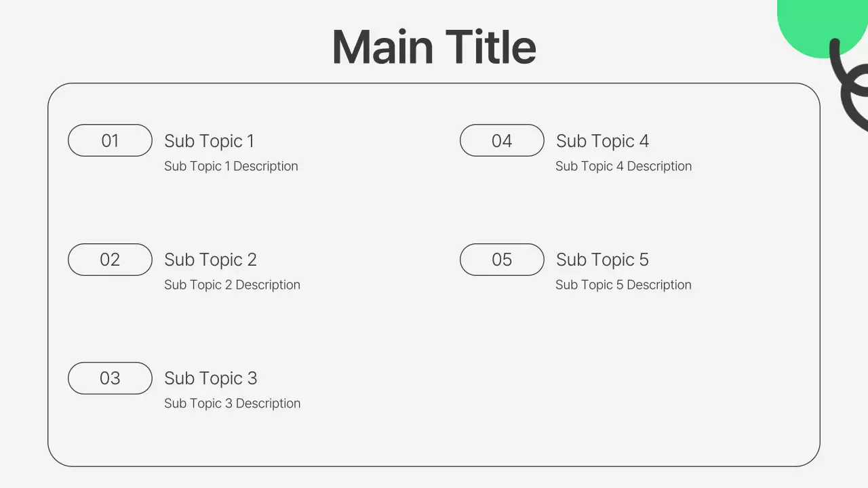
Task: Select the Sub Topic 1 Description text
Action: [231, 166]
